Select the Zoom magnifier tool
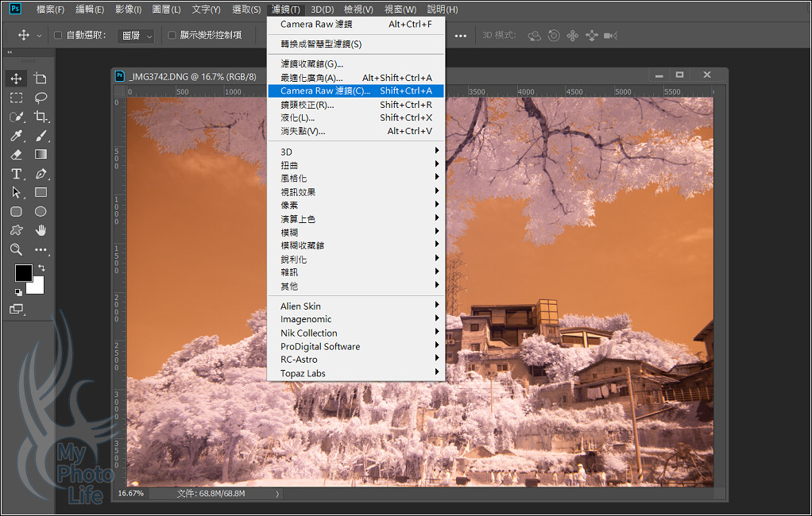 click(x=16, y=249)
